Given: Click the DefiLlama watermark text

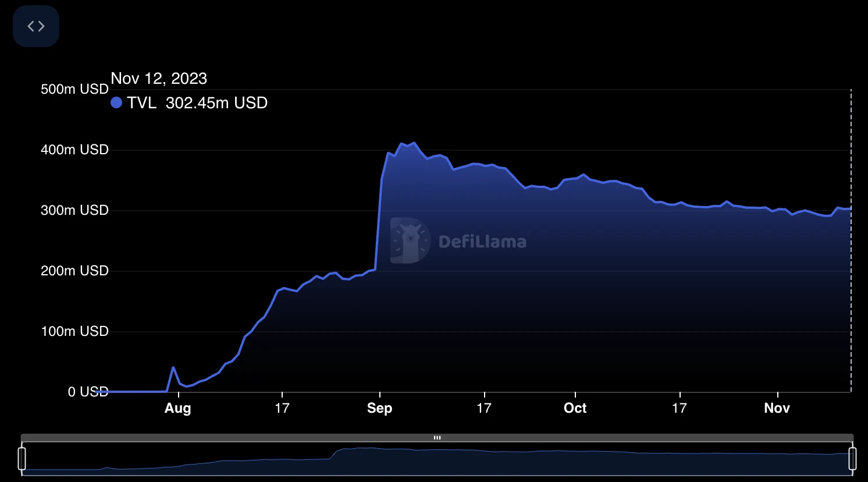Looking at the screenshot, I should click(482, 242).
